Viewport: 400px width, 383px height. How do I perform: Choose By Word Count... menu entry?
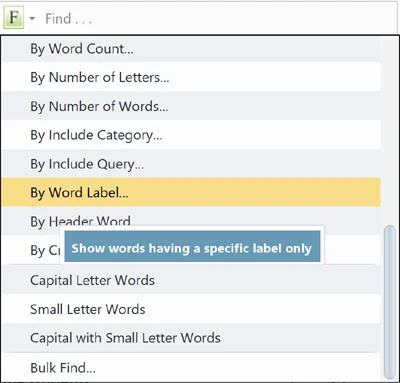191,49
